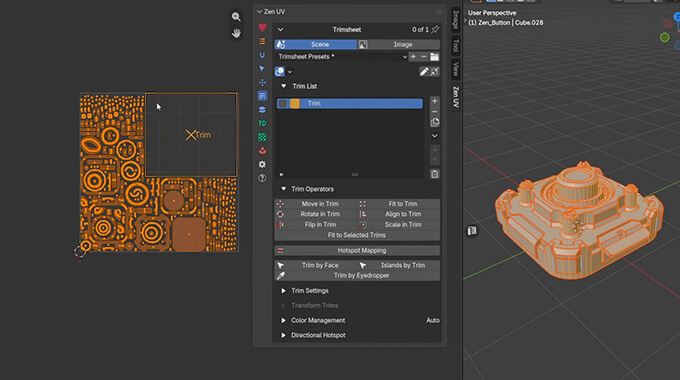Open the Trim color swatch in list
This screenshot has height=380, width=680.
(295, 103)
